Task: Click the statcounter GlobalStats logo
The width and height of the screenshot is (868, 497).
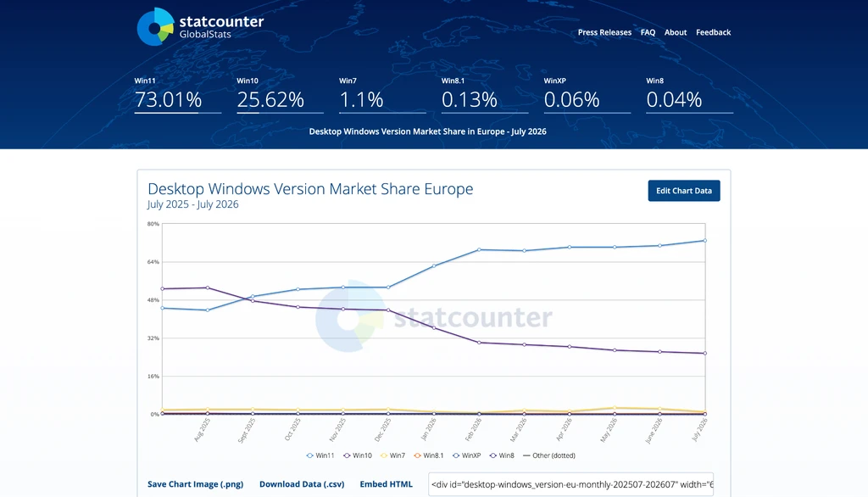Action: click(200, 26)
